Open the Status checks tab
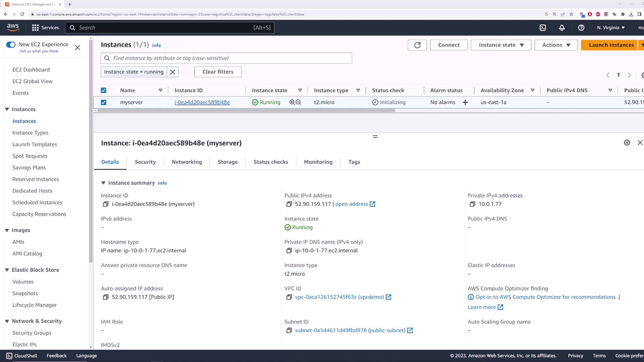The height and width of the screenshot is (362, 644). (270, 162)
